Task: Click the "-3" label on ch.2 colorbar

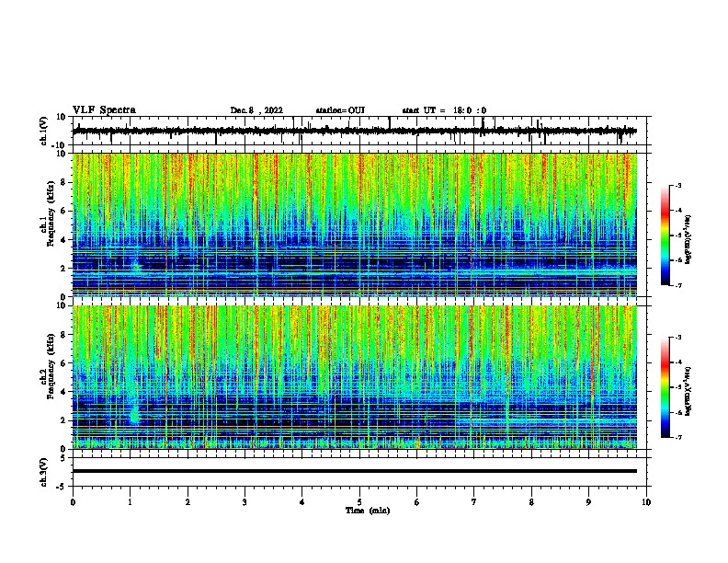Action: click(678, 338)
